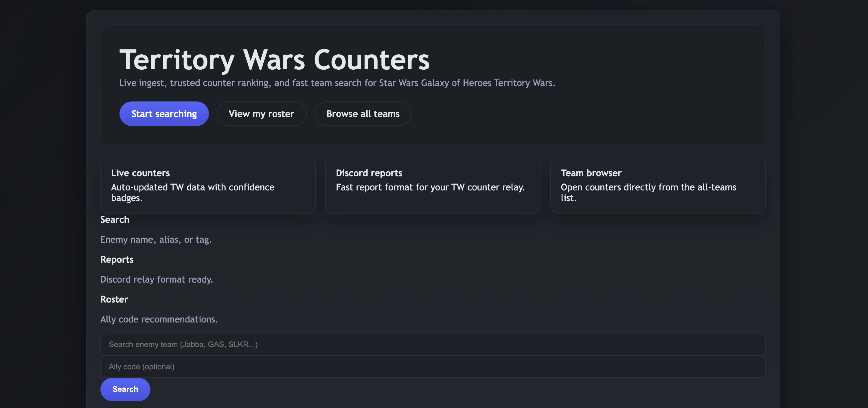The height and width of the screenshot is (408, 868).
Task: Select Browse all teams button
Action: (363, 114)
